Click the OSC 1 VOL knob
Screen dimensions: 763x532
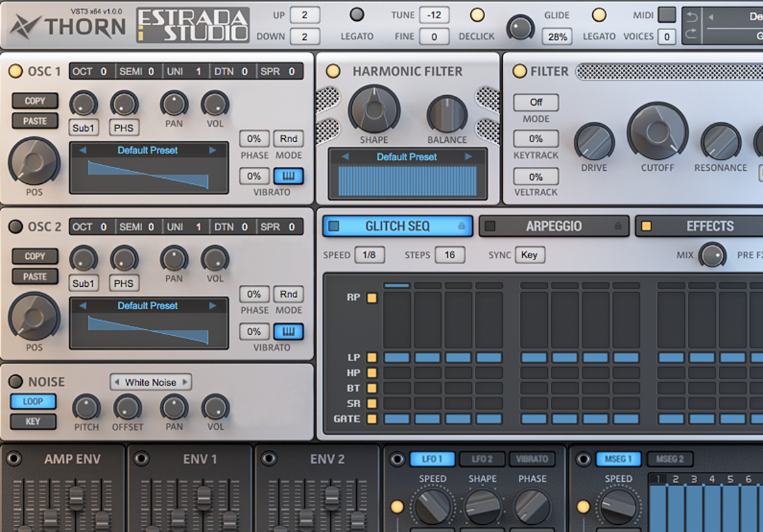(x=215, y=104)
